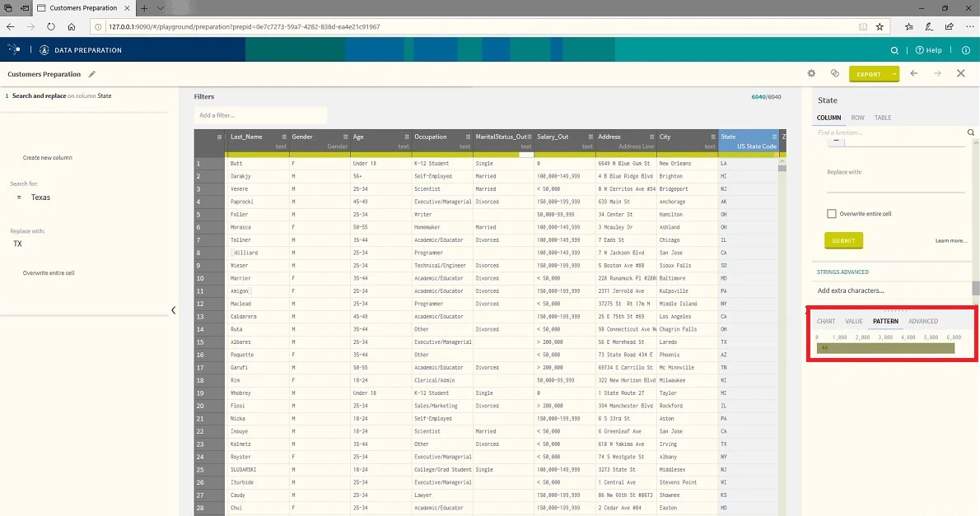The image size is (980, 516).
Task: Open a new browser tab
Action: pos(144,8)
